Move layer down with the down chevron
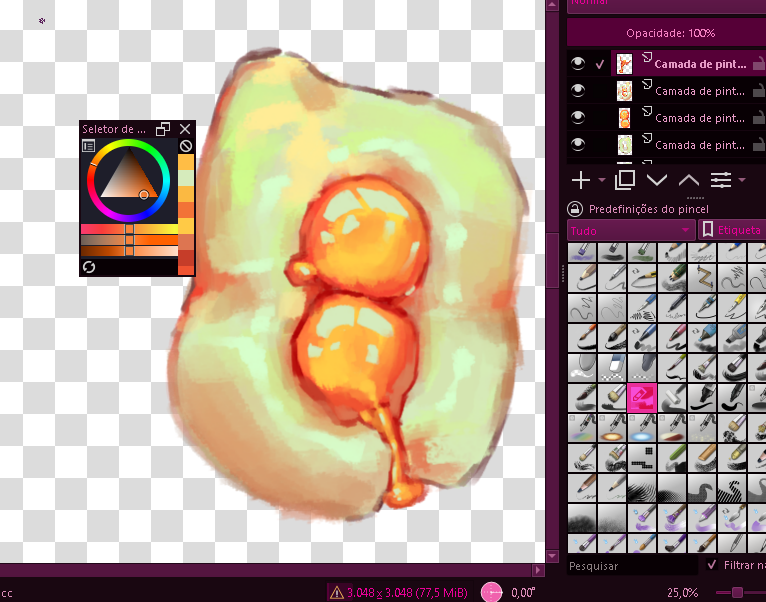 pyautogui.click(x=657, y=180)
